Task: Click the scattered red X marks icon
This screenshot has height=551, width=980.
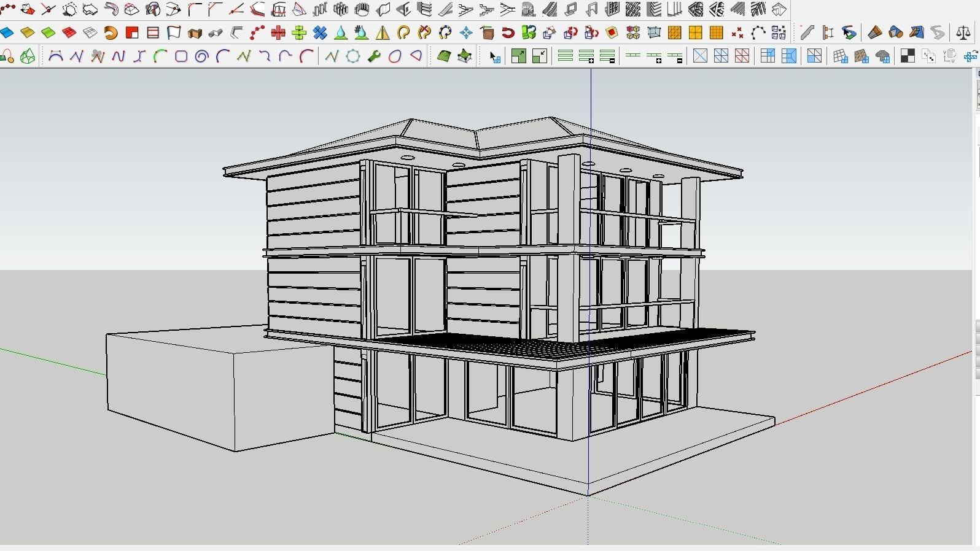Action: coord(737,33)
